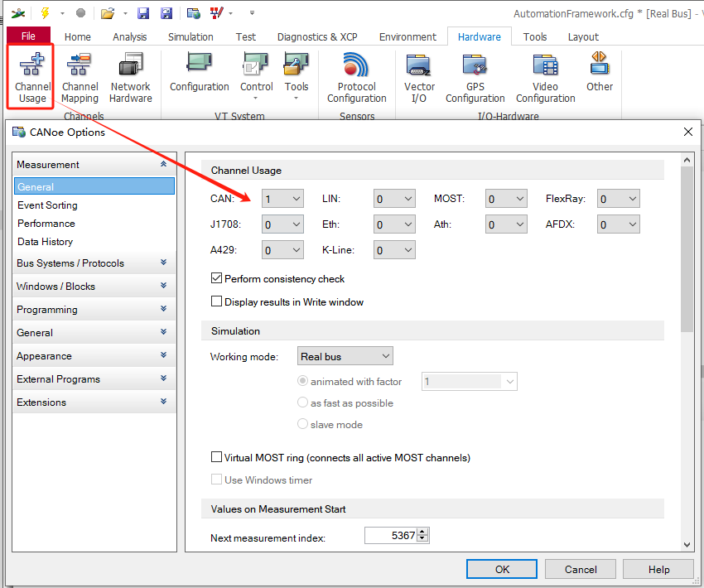The image size is (704, 588).
Task: Click the Open configuration folder icon
Action: (x=108, y=13)
